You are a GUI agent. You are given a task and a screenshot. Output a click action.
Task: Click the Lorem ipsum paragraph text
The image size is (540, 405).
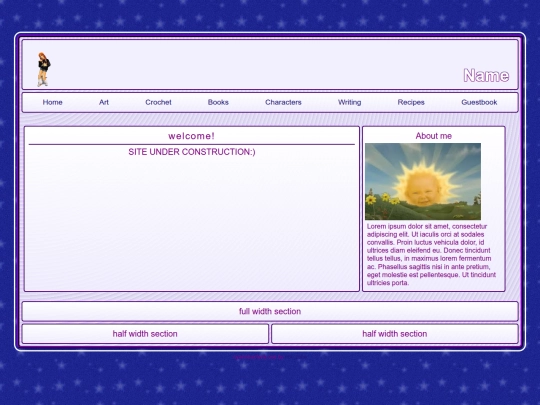coord(431,255)
